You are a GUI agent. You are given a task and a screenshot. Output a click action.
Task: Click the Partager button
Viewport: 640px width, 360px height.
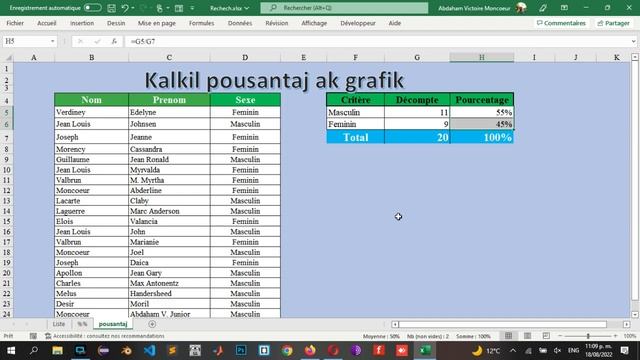(613, 23)
